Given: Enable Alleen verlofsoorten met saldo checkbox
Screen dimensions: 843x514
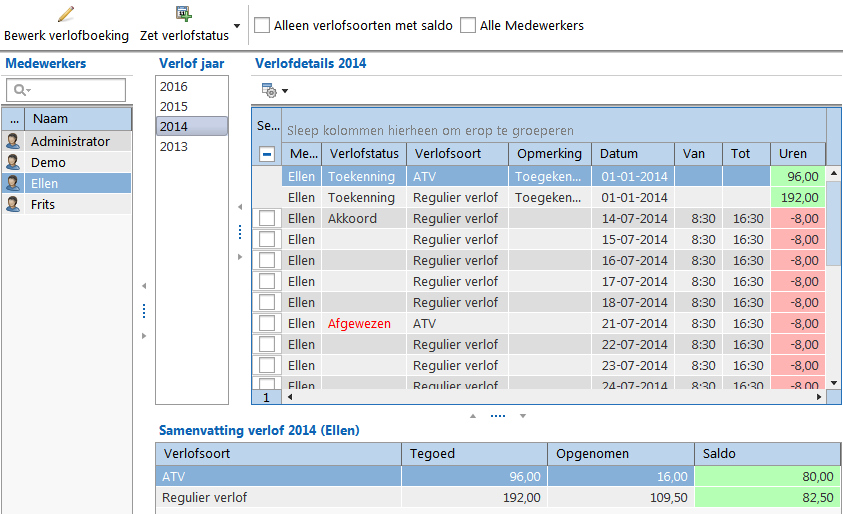Looking at the screenshot, I should click(263, 25).
